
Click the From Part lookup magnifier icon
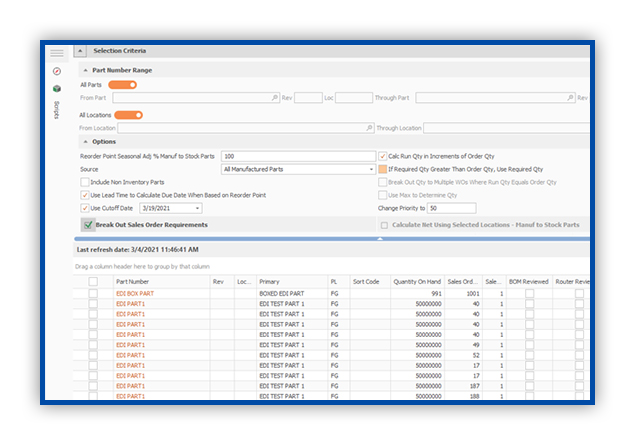(x=275, y=98)
